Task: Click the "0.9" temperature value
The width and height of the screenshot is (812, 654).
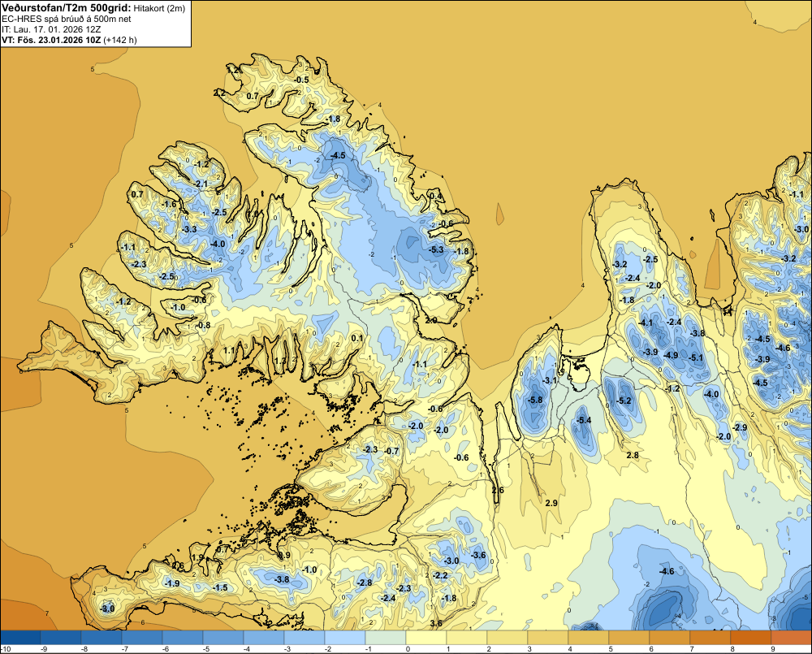Action: pyautogui.click(x=285, y=555)
